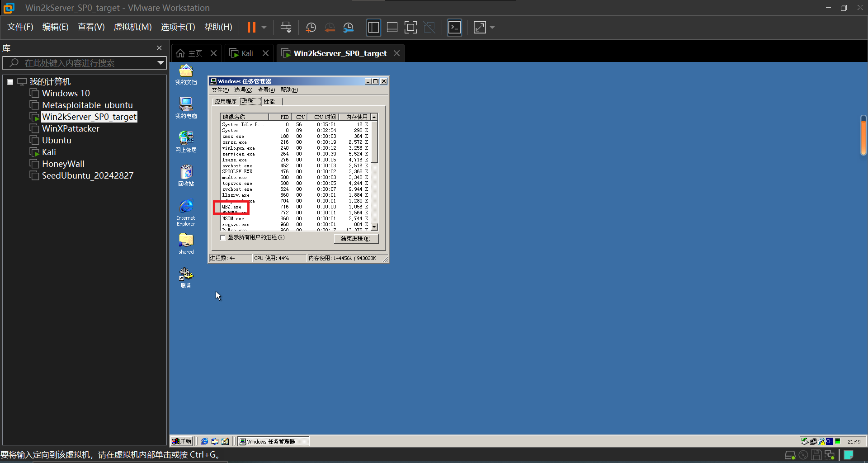Click the 服务 services desktop icon
The height and width of the screenshot is (463, 868).
pyautogui.click(x=186, y=278)
